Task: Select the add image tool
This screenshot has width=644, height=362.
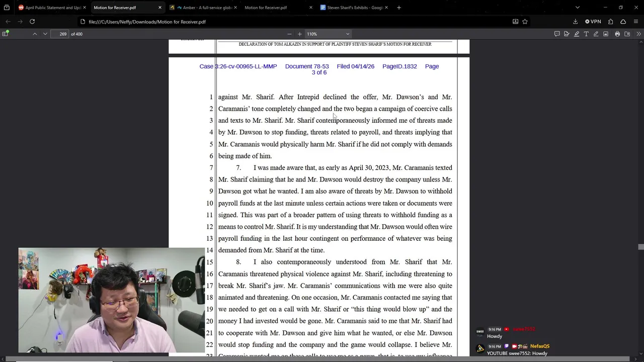Action: (606, 34)
